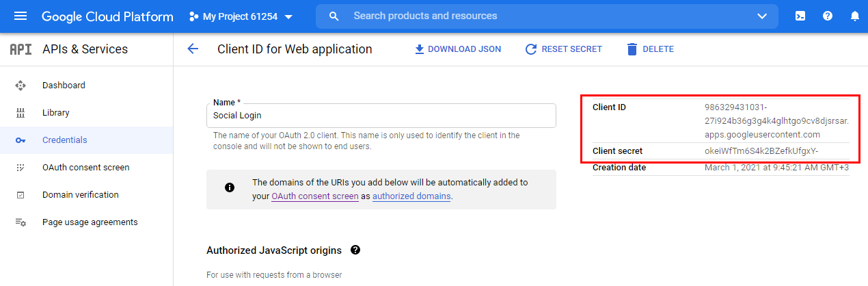
Task: Open the hamburger navigation menu
Action: 21,16
